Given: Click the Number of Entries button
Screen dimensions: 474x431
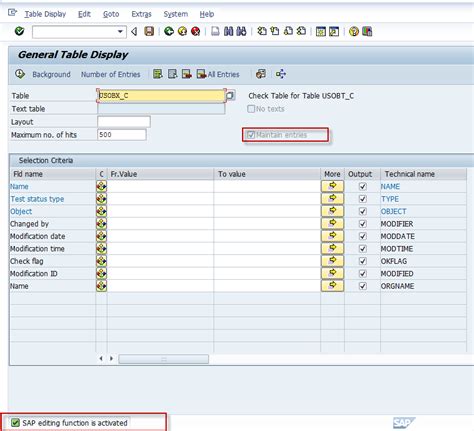Looking at the screenshot, I should tap(111, 74).
